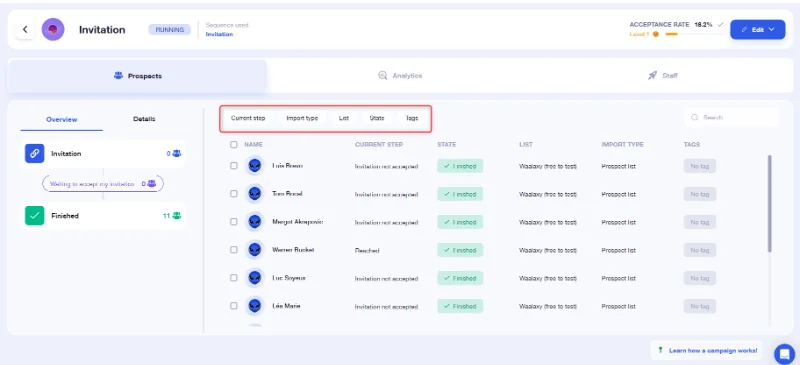The image size is (800, 365).
Task: Click the NAME column header
Action: (x=253, y=144)
